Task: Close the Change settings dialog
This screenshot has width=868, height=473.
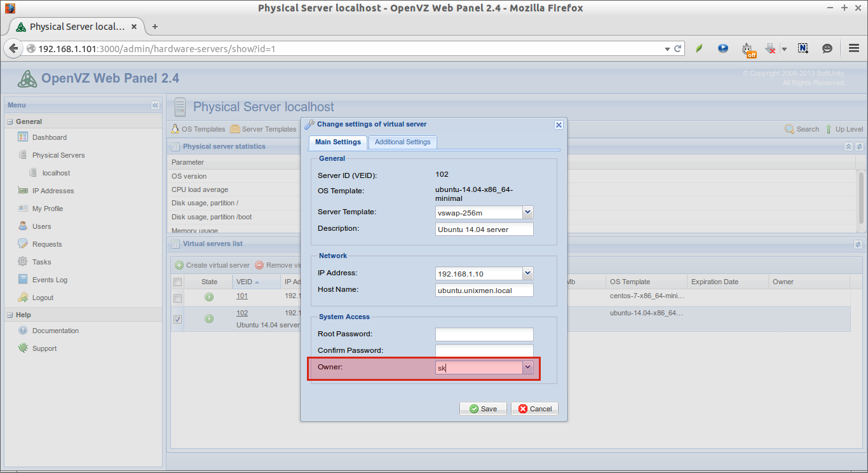Action: [559, 125]
